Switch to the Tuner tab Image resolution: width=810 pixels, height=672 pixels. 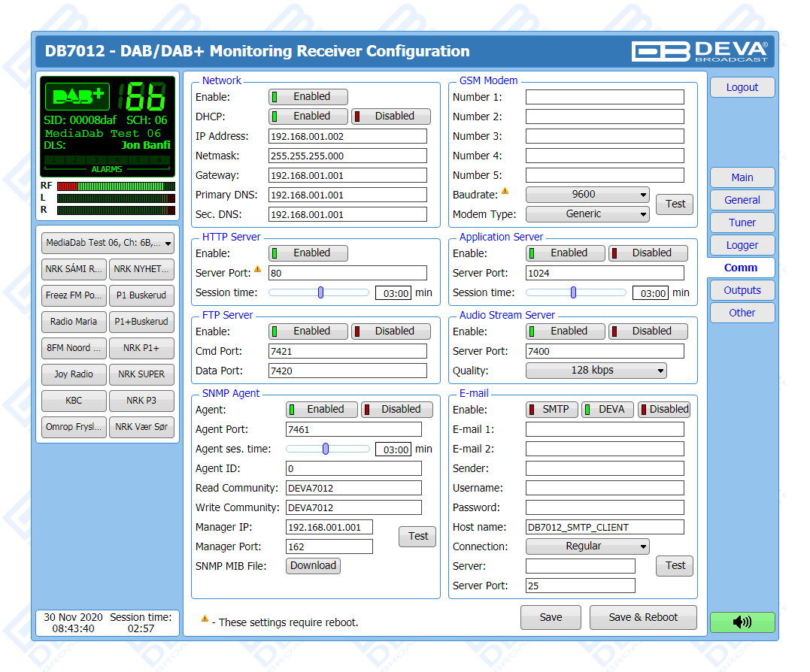pyautogui.click(x=742, y=222)
